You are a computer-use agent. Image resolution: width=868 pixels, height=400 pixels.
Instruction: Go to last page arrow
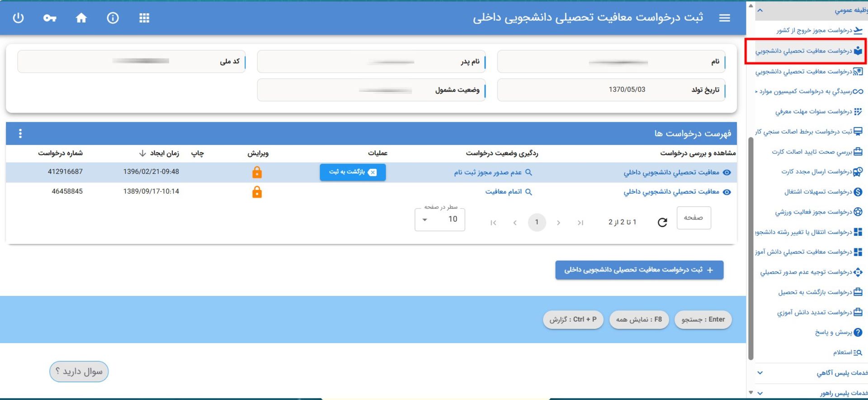click(580, 223)
